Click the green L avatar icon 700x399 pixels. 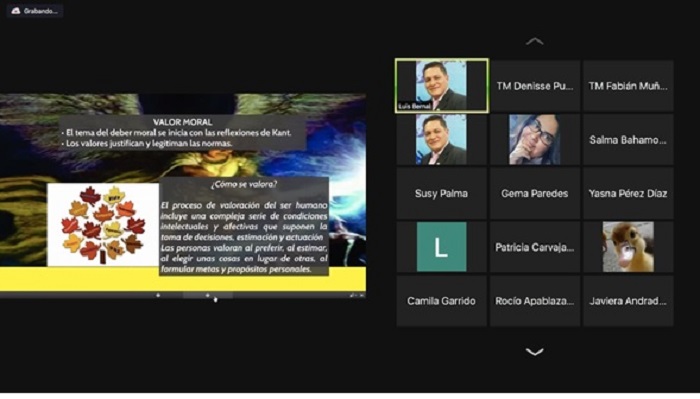pyautogui.click(x=442, y=247)
